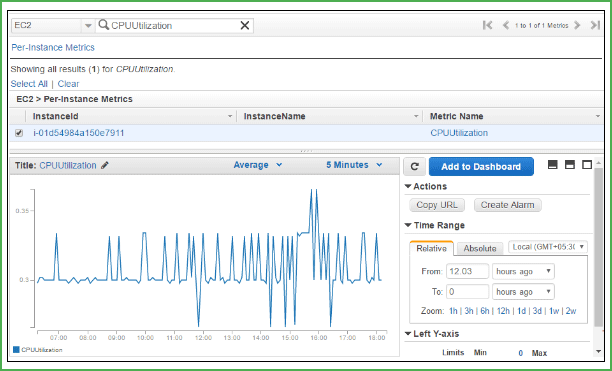Zoom graph to 12h
612x371 pixels.
503,311
